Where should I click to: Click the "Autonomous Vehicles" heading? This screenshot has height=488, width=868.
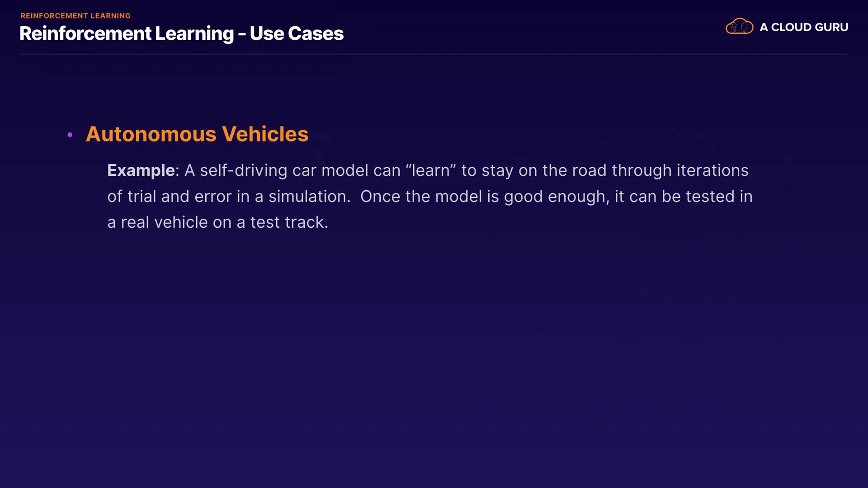197,134
